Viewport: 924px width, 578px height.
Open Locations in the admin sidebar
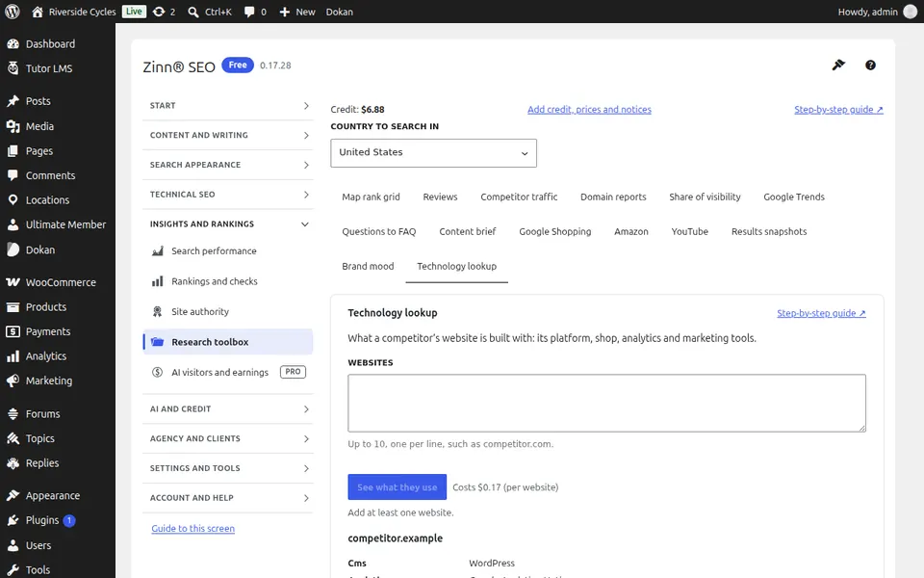[x=58, y=200]
